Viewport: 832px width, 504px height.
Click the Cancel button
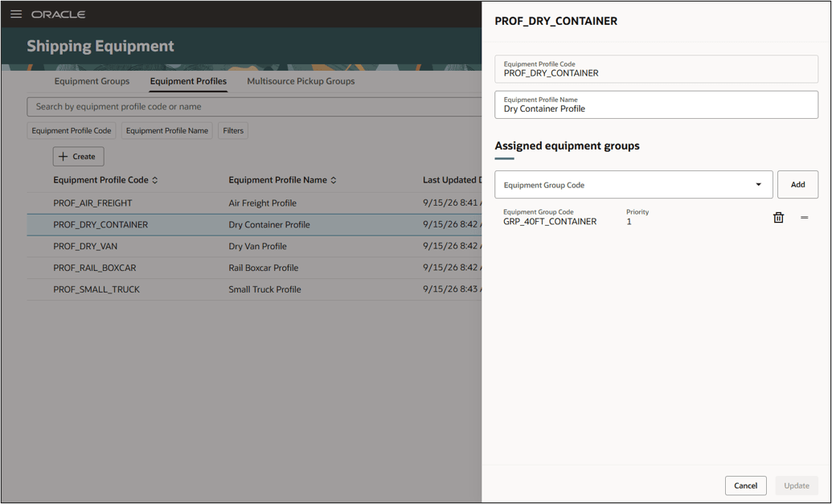coord(745,486)
